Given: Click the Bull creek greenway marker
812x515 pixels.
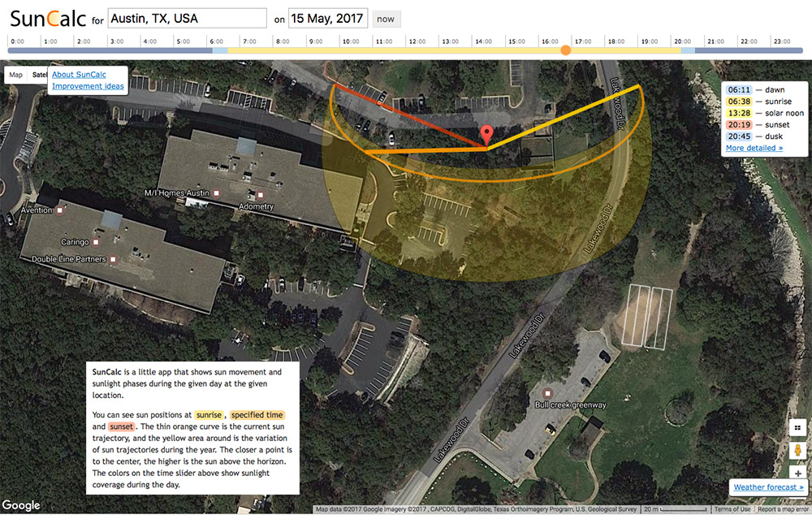Looking at the screenshot, I should coord(547,393).
